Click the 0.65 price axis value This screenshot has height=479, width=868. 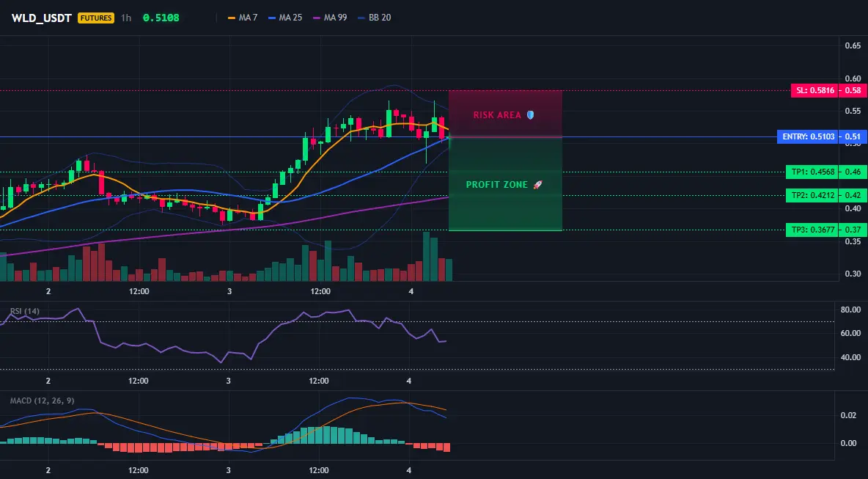pos(853,46)
